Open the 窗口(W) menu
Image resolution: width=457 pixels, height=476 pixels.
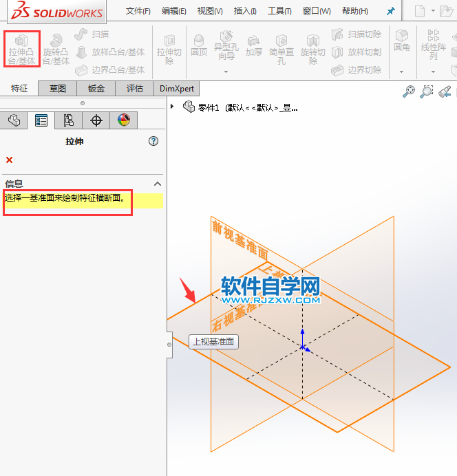pyautogui.click(x=317, y=11)
